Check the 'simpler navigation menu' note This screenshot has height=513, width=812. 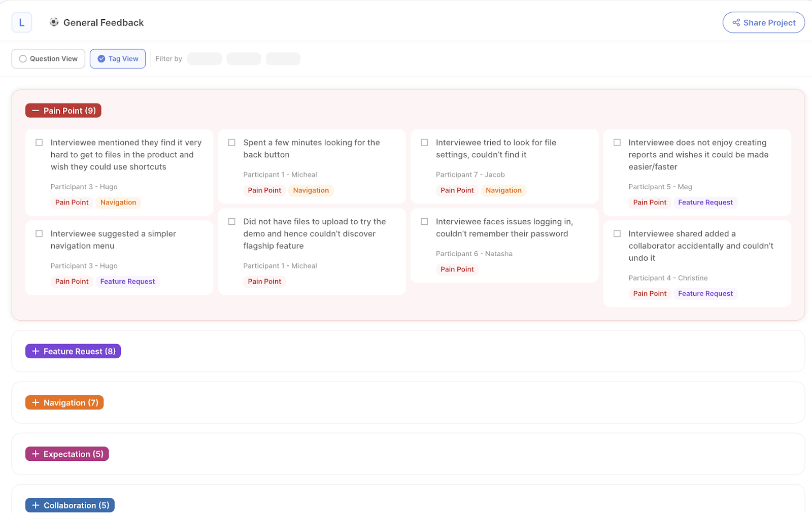(39, 234)
